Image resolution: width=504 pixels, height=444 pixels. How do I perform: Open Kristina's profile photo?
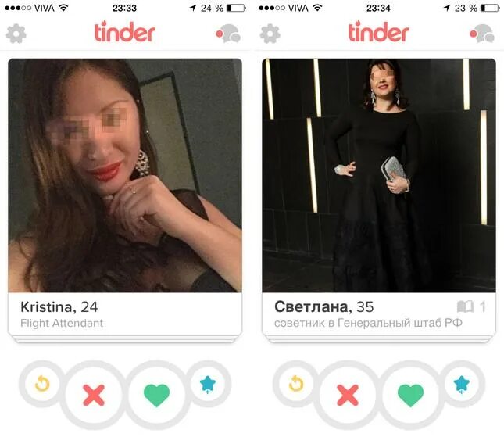point(125,175)
